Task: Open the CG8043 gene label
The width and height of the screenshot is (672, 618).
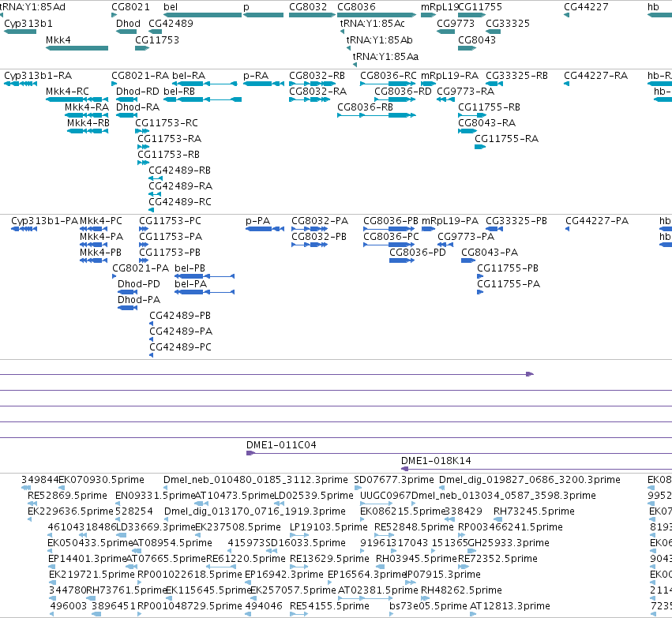Action: [477, 40]
